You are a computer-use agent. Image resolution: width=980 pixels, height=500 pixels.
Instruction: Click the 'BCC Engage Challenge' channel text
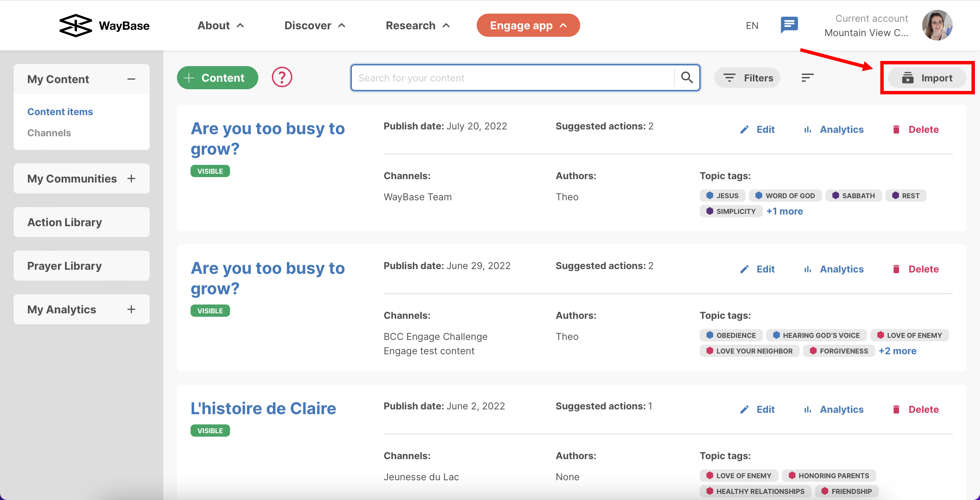click(x=435, y=337)
